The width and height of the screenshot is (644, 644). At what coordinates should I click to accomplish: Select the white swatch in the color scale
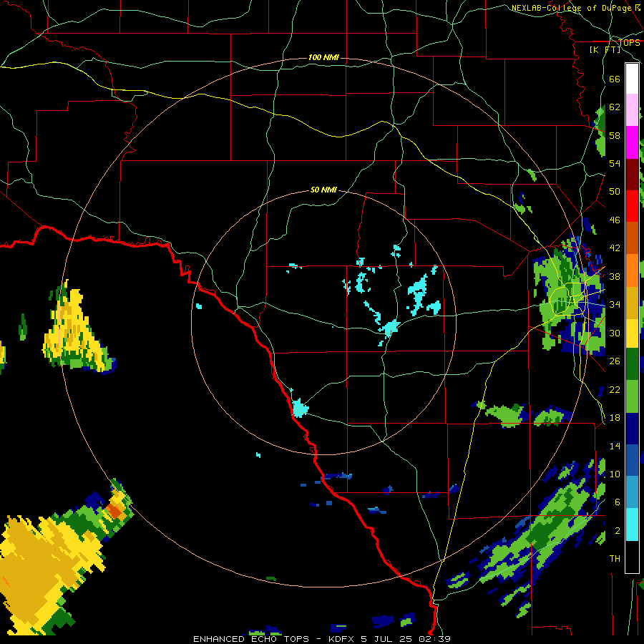click(632, 79)
